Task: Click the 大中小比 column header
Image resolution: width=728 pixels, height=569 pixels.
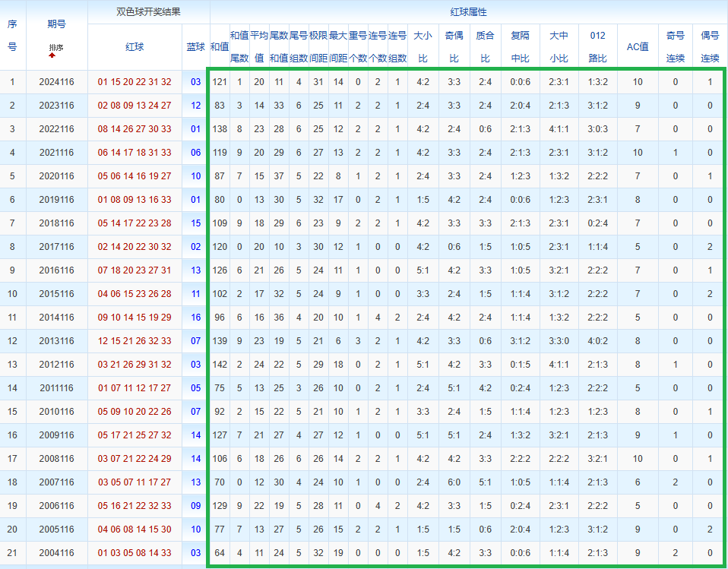Action: [559, 47]
